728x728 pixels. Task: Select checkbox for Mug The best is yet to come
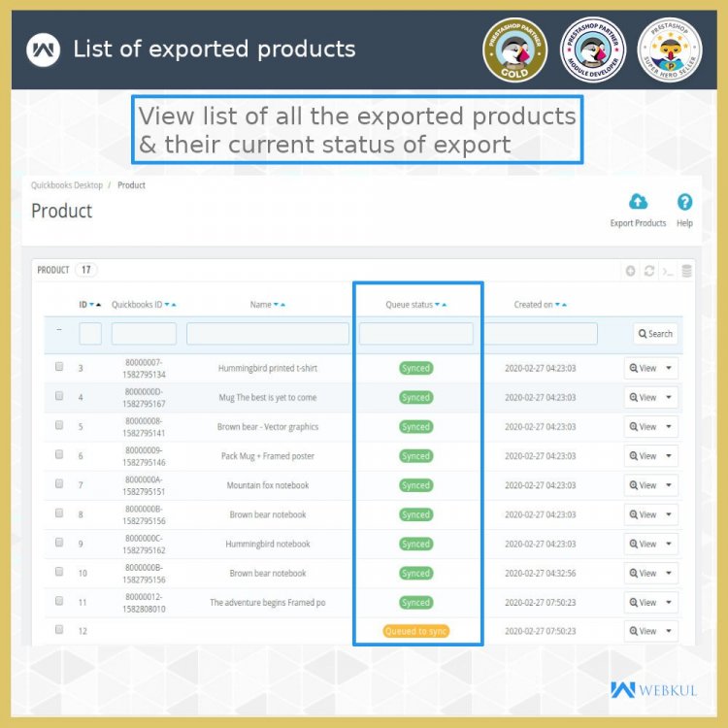59,396
